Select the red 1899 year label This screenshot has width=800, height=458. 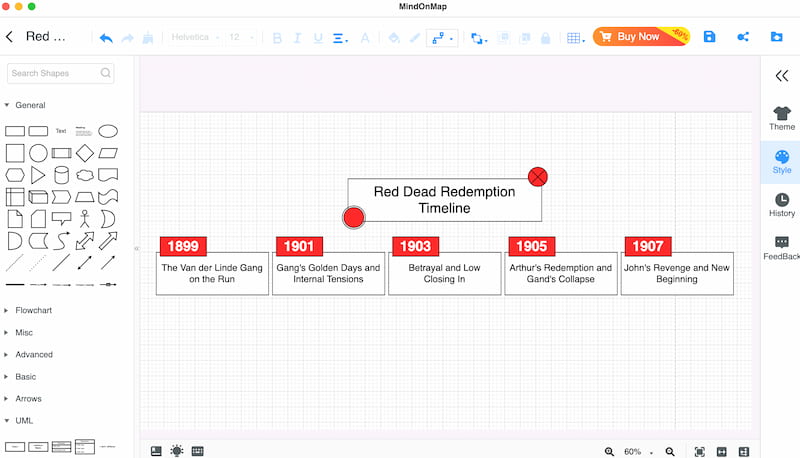pos(183,246)
